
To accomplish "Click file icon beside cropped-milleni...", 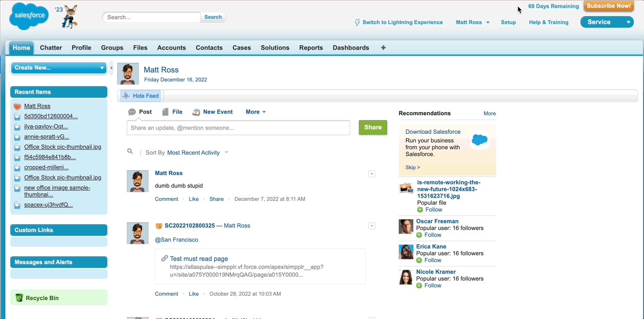I will click(x=17, y=167).
